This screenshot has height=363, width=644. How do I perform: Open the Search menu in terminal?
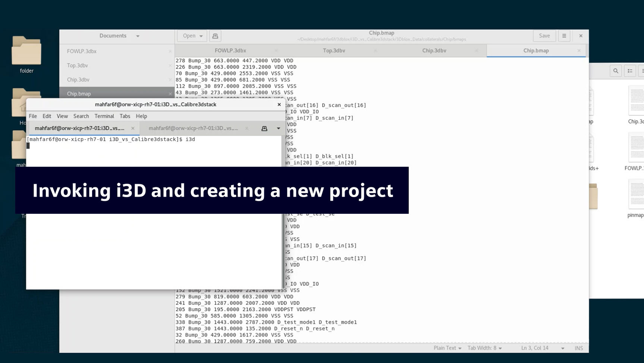point(81,116)
